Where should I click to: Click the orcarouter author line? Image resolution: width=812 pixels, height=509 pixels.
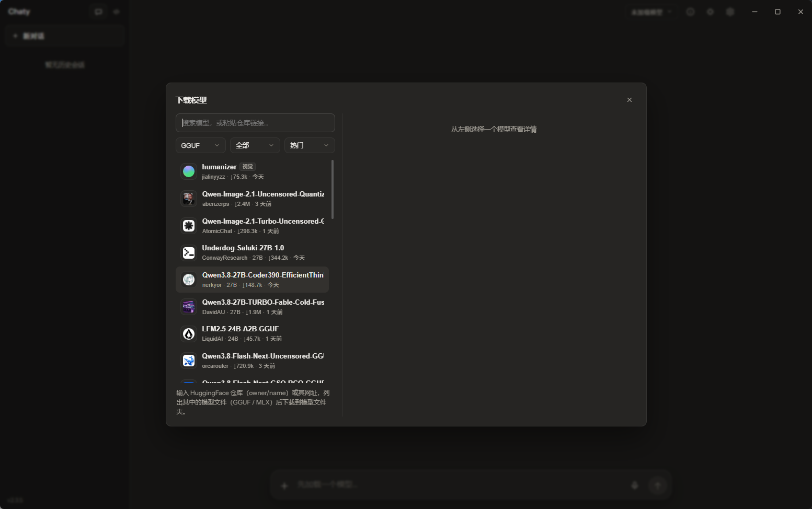tap(238, 366)
